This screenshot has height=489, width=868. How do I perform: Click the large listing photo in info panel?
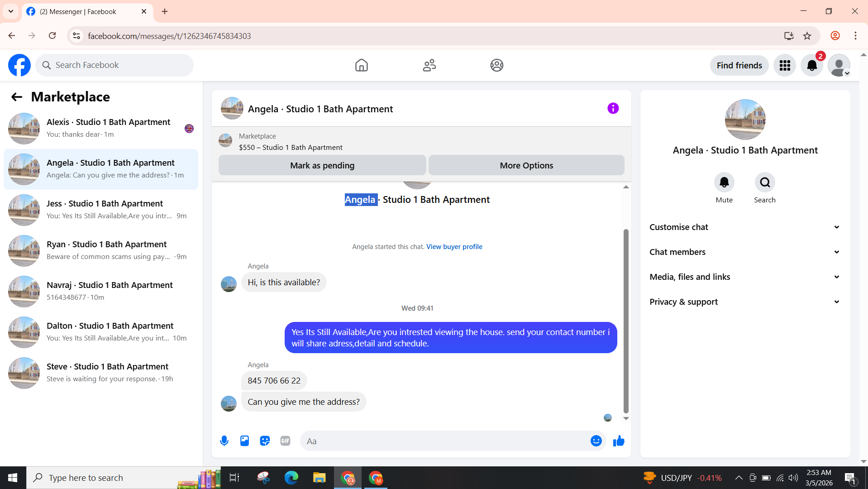[745, 120]
